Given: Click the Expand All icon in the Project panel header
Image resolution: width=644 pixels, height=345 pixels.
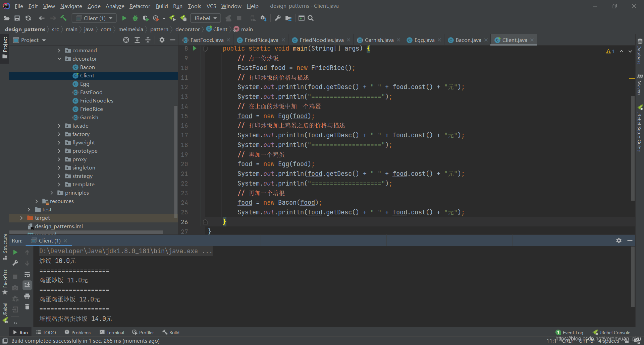Looking at the screenshot, I should 137,40.
